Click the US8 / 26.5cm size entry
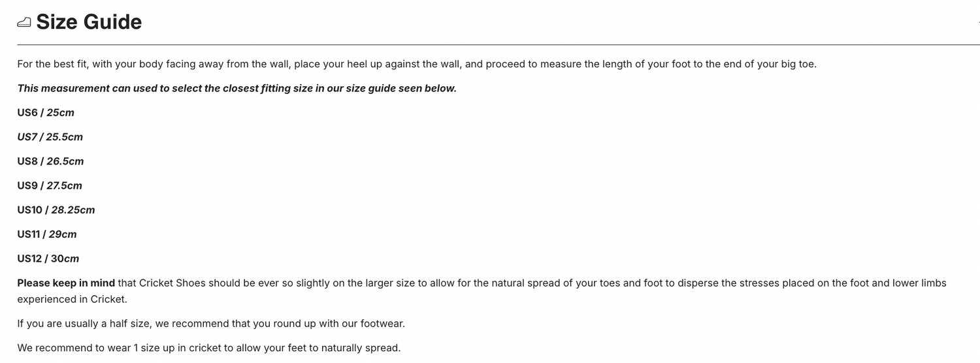This screenshot has width=980, height=363. 50,161
